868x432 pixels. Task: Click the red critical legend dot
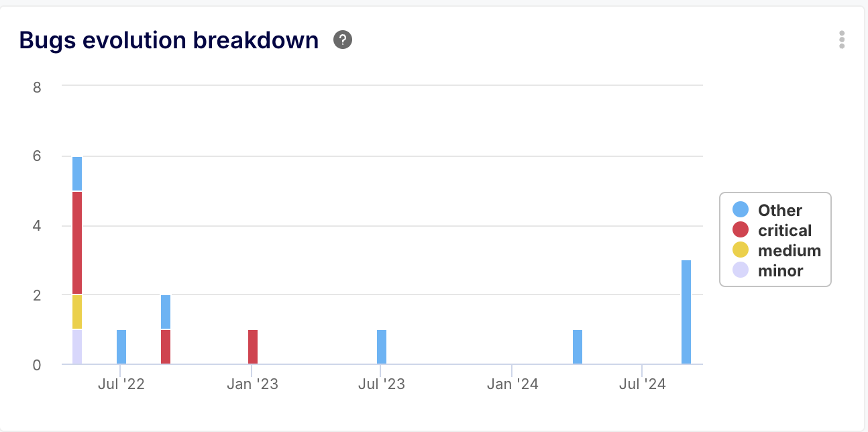741,230
